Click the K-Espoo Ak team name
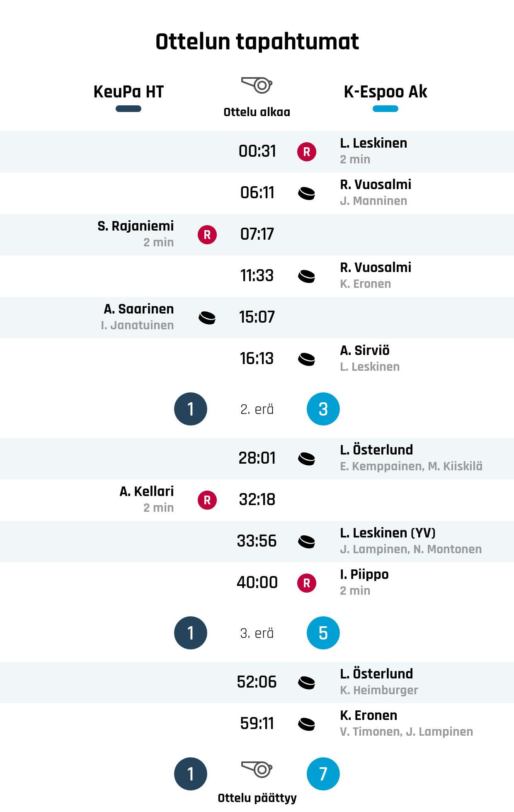Screen dimensions: 514x812 [x=385, y=92]
